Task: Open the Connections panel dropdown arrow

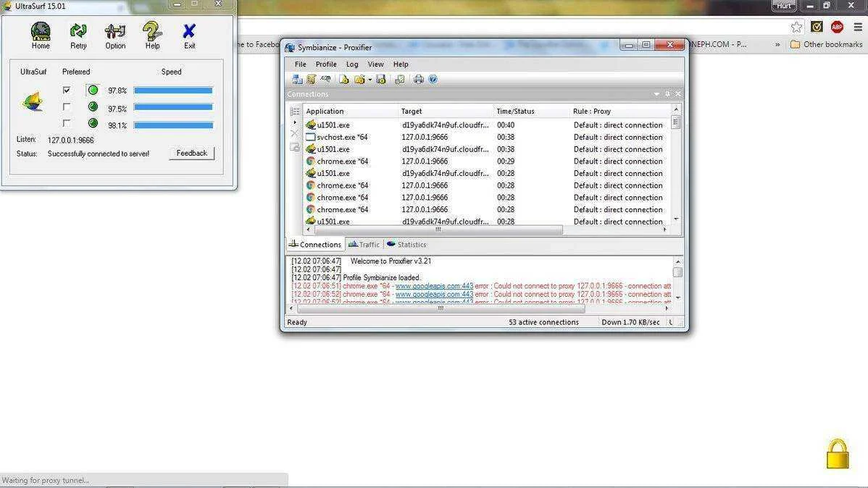Action: pyautogui.click(x=656, y=94)
